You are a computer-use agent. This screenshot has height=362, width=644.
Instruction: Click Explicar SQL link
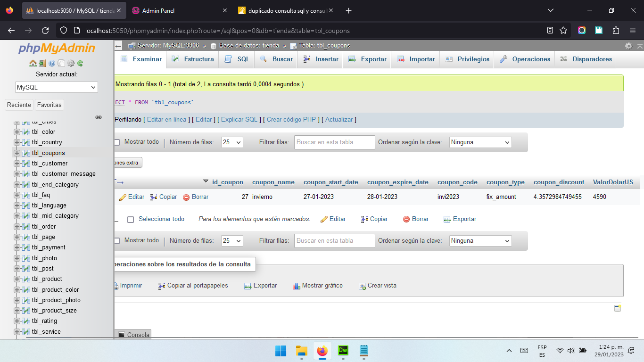point(239,119)
